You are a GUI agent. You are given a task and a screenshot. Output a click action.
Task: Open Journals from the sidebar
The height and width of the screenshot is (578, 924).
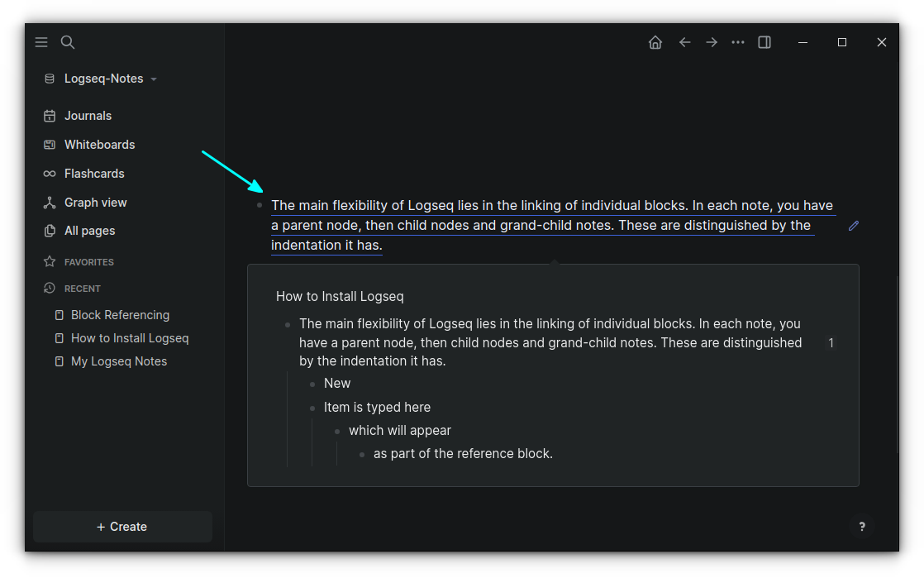pos(87,115)
